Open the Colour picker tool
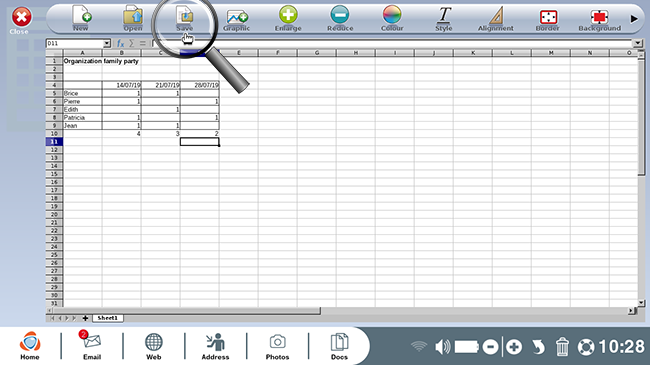The image size is (650, 365). (392, 18)
